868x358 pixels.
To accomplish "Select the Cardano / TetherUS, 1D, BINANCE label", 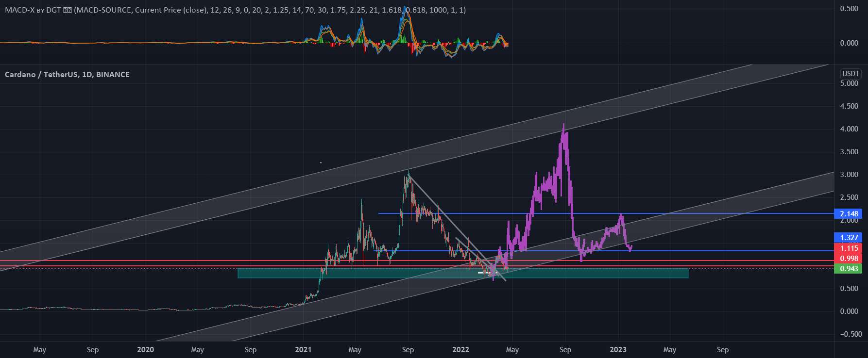I will click(x=67, y=75).
